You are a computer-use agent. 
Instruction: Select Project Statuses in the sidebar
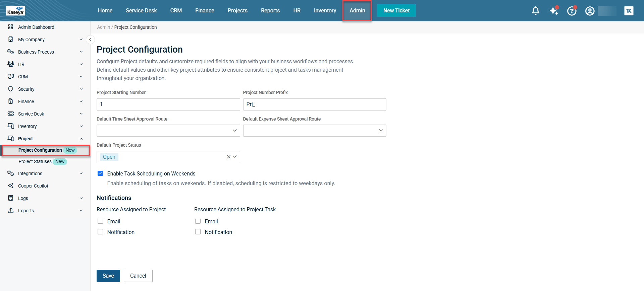point(35,161)
